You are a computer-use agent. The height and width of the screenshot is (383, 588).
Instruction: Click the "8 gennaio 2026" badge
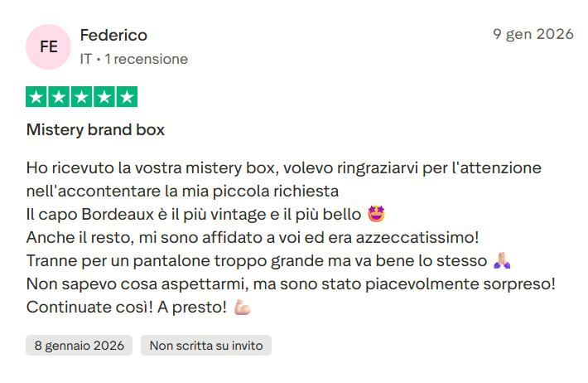[x=80, y=346]
